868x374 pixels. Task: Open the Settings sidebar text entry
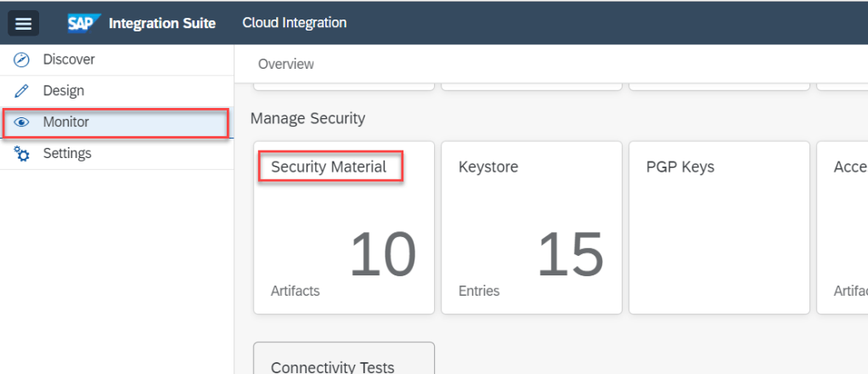point(67,154)
